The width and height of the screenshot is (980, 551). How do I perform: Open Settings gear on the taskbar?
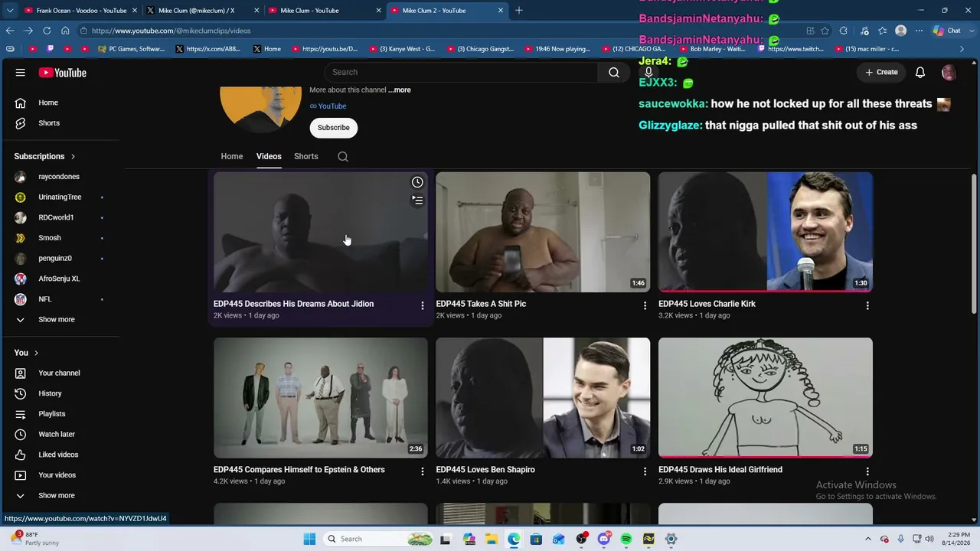[x=671, y=539]
